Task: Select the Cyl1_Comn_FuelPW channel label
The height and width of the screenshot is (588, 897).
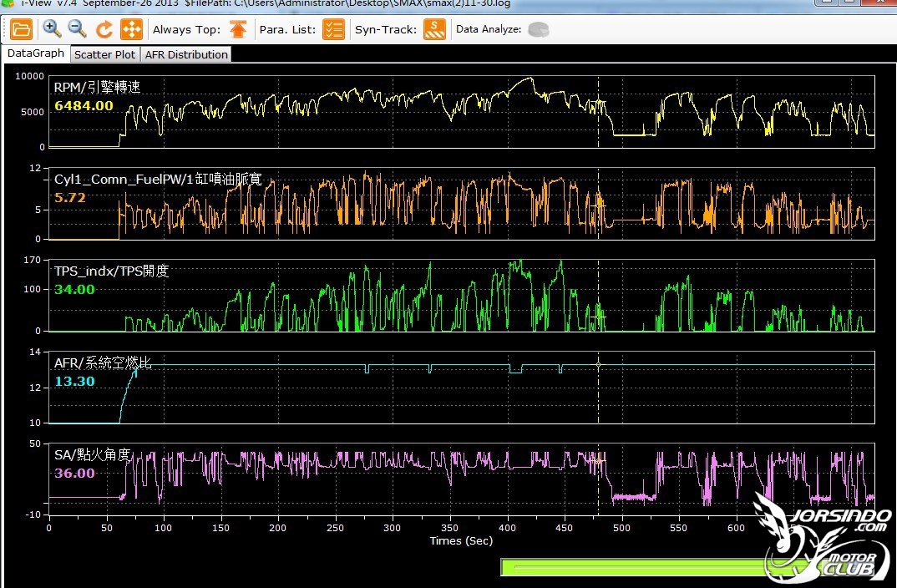Action: pos(158,179)
